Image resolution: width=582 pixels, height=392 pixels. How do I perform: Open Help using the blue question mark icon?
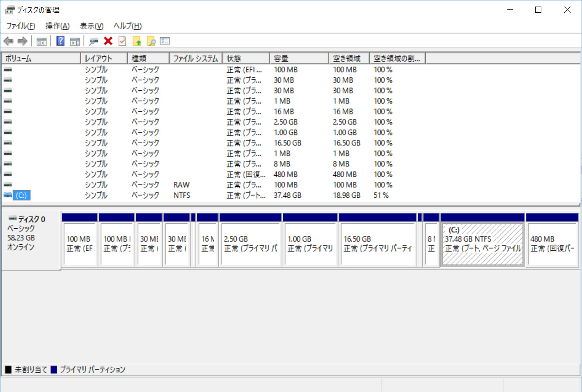pos(60,41)
